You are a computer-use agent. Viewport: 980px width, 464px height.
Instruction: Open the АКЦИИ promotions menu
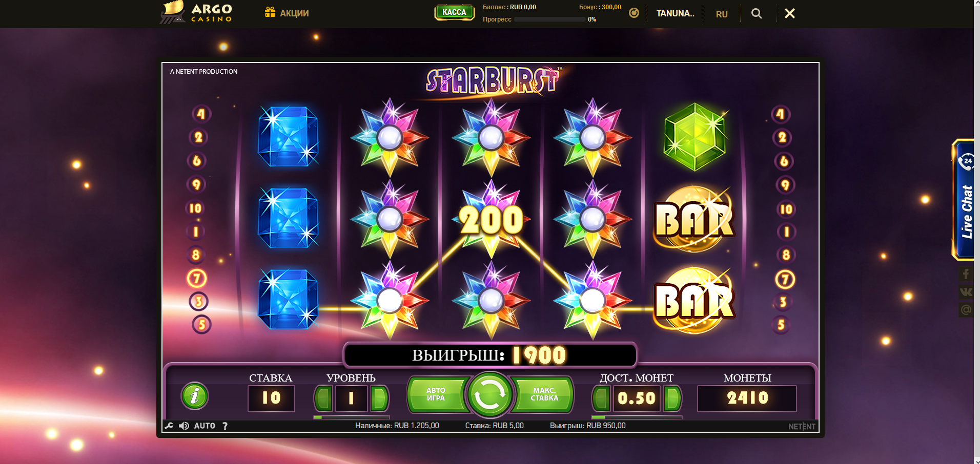point(287,13)
